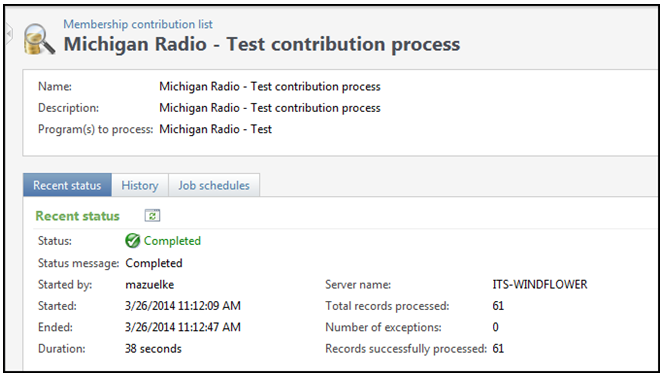Switch to the Recent status tab
This screenshot has height=376, width=664.
pos(67,185)
